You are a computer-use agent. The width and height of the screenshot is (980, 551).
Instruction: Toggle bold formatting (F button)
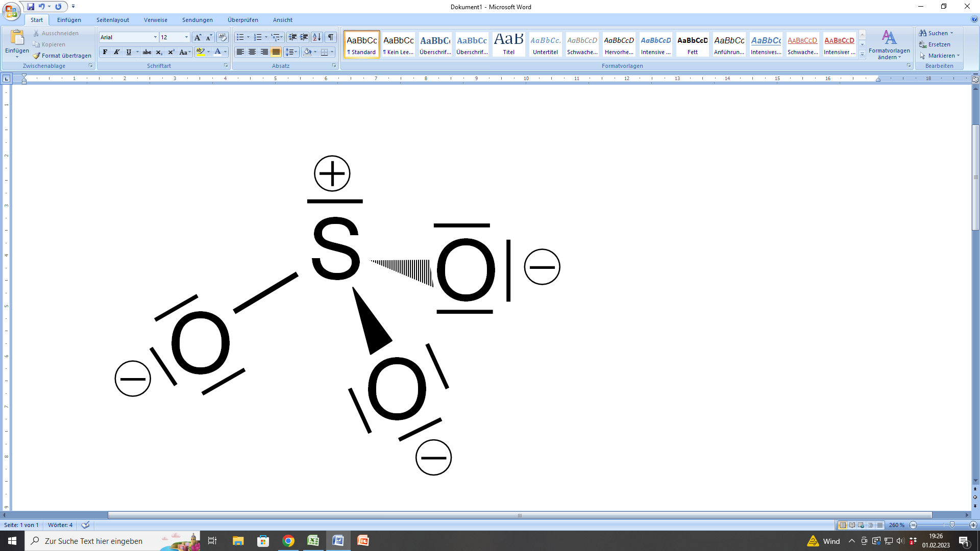click(x=105, y=52)
